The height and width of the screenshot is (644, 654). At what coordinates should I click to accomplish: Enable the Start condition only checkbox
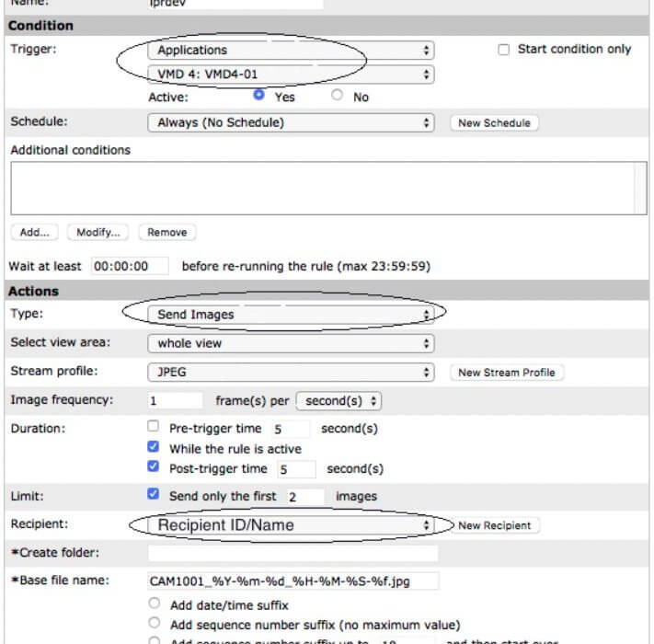tap(503, 50)
